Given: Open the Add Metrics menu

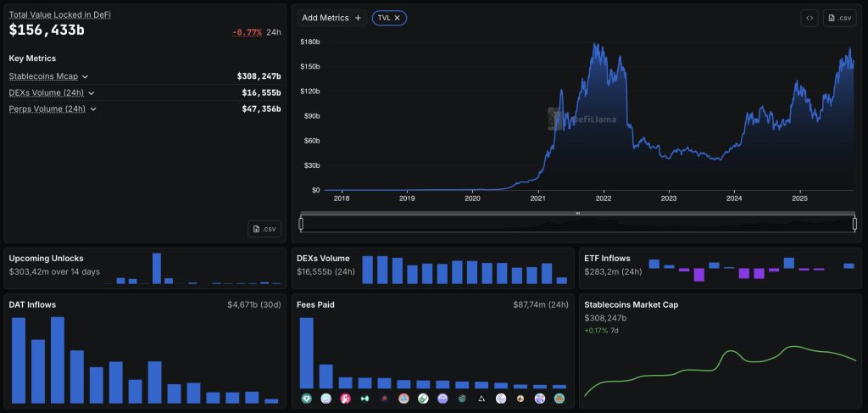Looking at the screenshot, I should [331, 19].
